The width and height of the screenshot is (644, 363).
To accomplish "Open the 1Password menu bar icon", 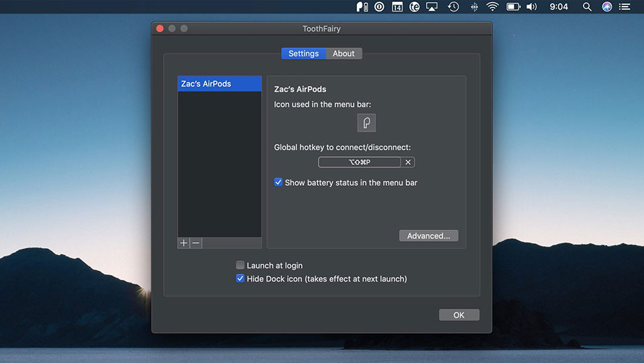I will [380, 7].
